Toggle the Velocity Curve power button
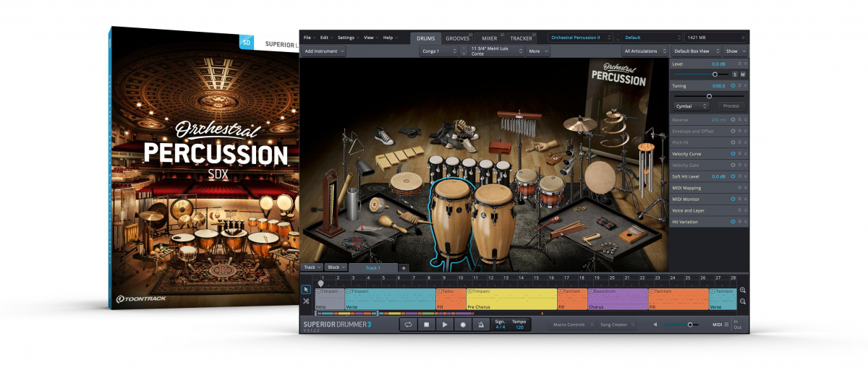The height and width of the screenshot is (378, 868). pos(733,154)
